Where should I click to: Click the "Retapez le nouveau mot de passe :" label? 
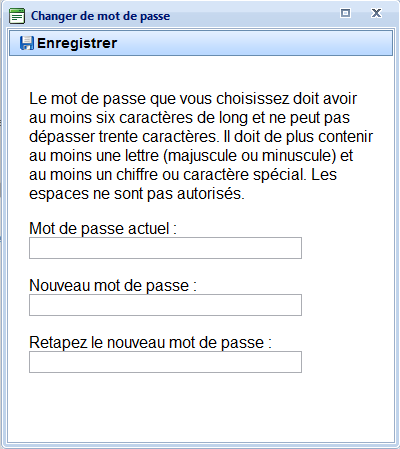point(150,343)
